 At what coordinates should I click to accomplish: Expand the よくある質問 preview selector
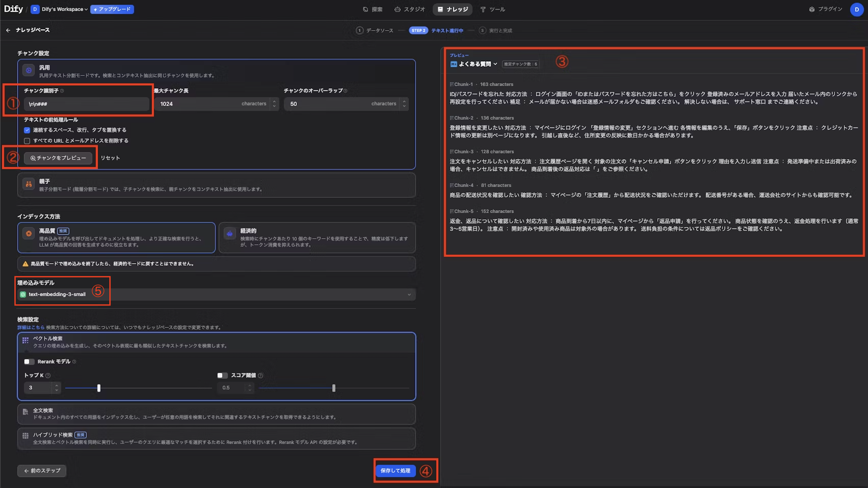point(495,64)
